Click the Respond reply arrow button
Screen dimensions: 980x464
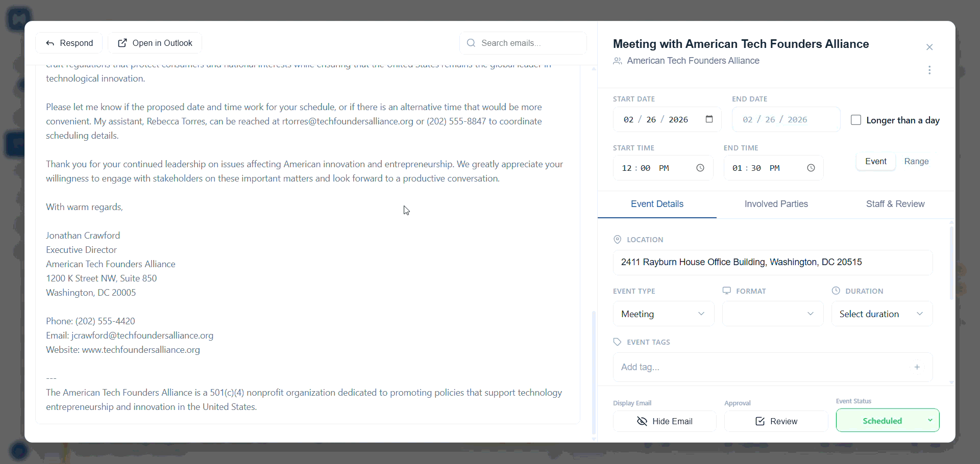pos(69,43)
